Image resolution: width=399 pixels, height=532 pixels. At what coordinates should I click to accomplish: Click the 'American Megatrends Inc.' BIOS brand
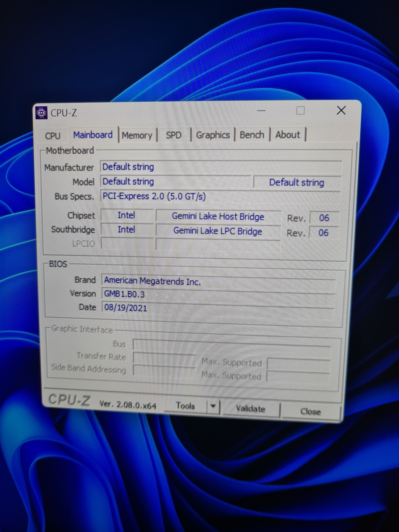(153, 281)
